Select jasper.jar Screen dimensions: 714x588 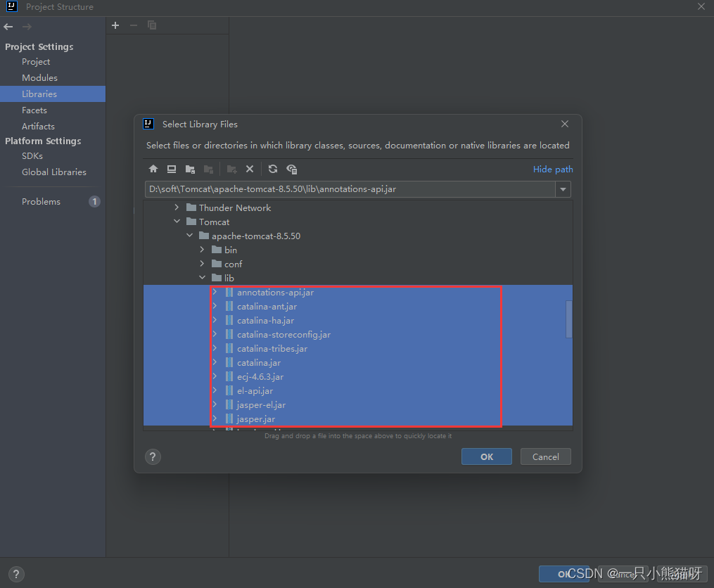357,419
